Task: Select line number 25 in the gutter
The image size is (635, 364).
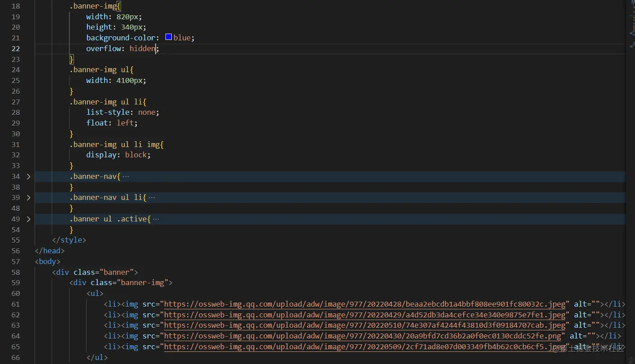Action: pos(16,81)
